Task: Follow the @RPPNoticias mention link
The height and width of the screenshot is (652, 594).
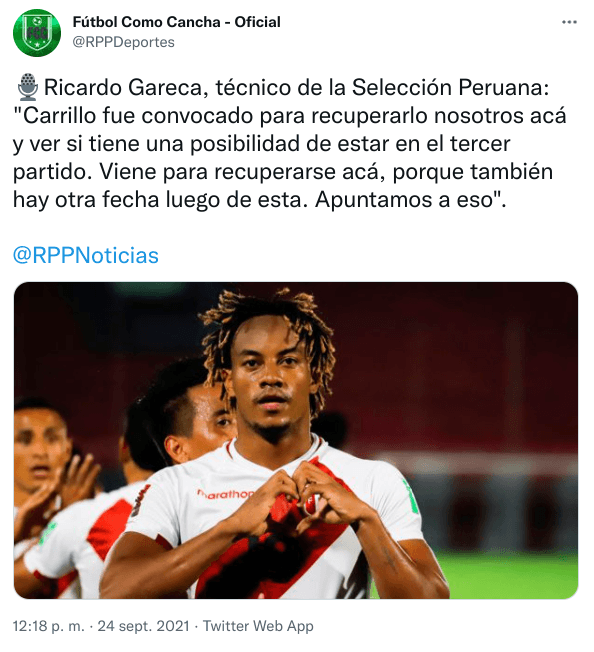Action: pyautogui.click(x=86, y=255)
